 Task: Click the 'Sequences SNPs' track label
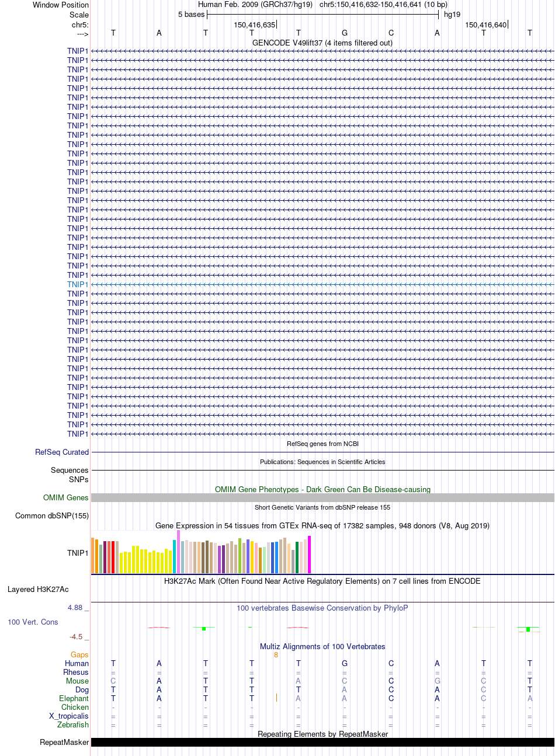[x=70, y=475]
